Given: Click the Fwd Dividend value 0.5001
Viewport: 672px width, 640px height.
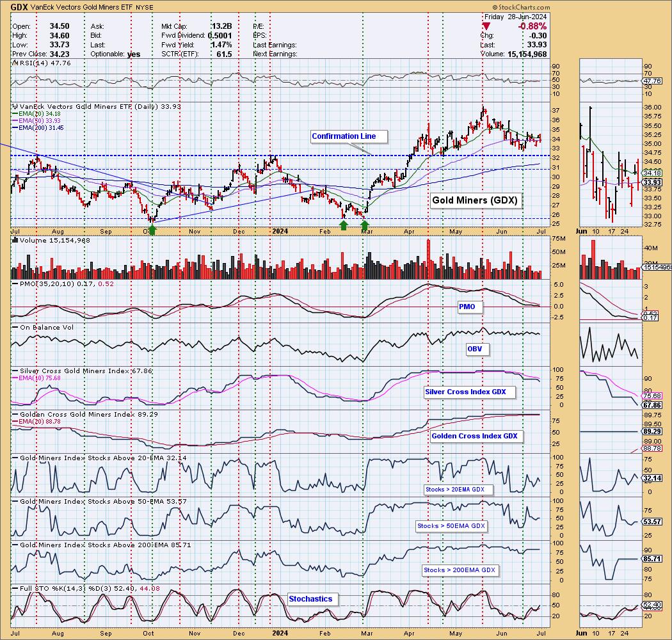Looking at the screenshot, I should [220, 36].
